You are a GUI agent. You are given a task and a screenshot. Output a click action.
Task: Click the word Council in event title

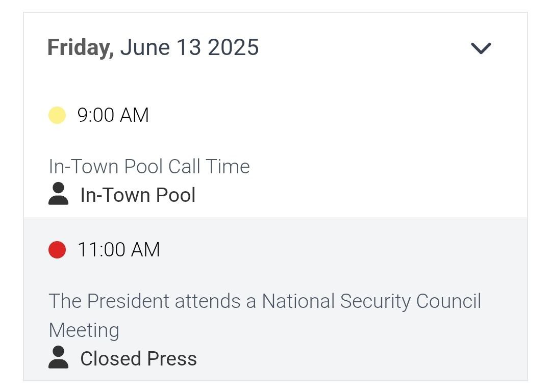click(448, 301)
